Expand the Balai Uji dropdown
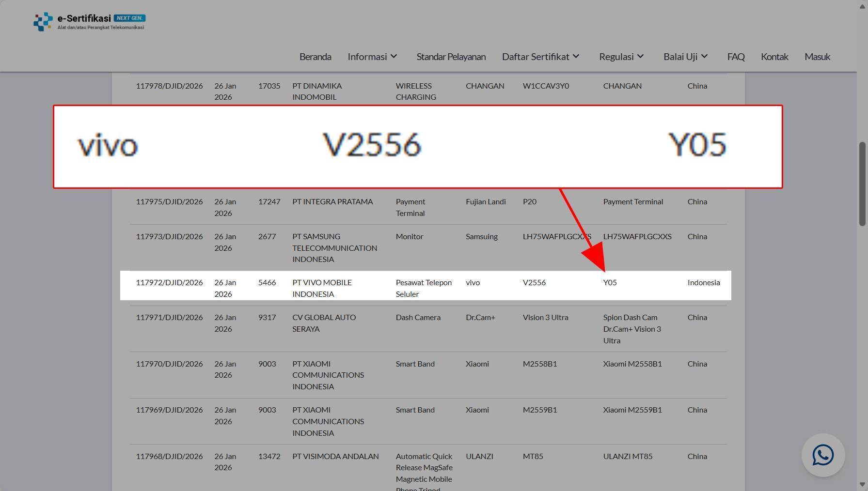The image size is (868, 491). click(685, 57)
